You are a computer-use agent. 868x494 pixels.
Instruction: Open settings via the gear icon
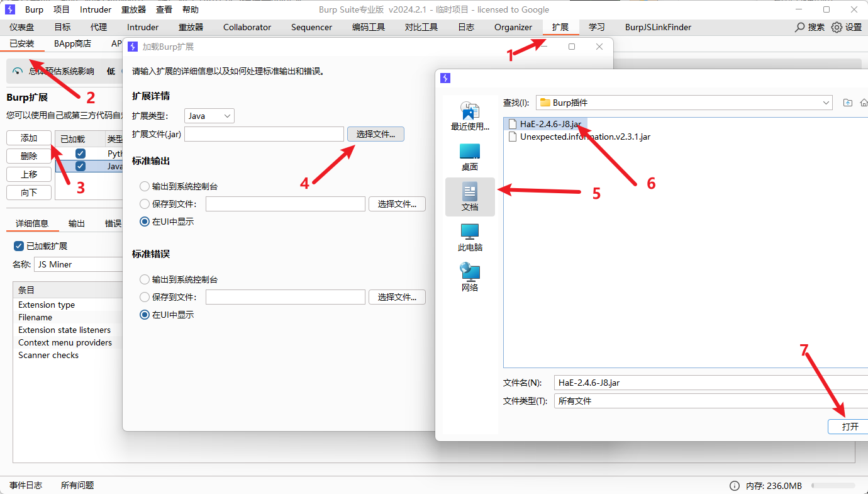(x=837, y=28)
